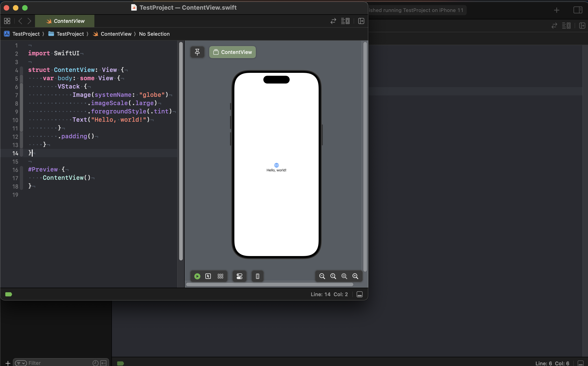Toggle editor options for canvas layout

[345, 21]
